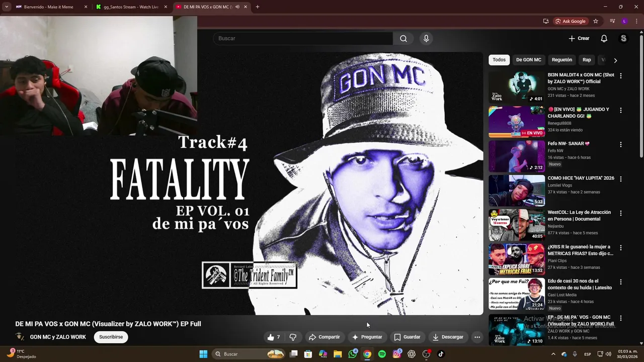644x362 pixels.
Task: Click the search magnifier icon button
Action: point(404,38)
